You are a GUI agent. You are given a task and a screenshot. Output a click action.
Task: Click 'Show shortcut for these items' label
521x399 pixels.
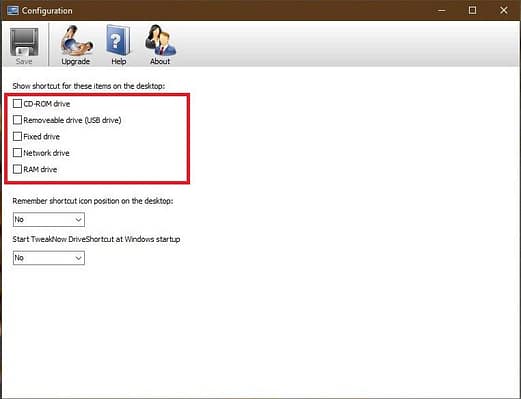(89, 86)
